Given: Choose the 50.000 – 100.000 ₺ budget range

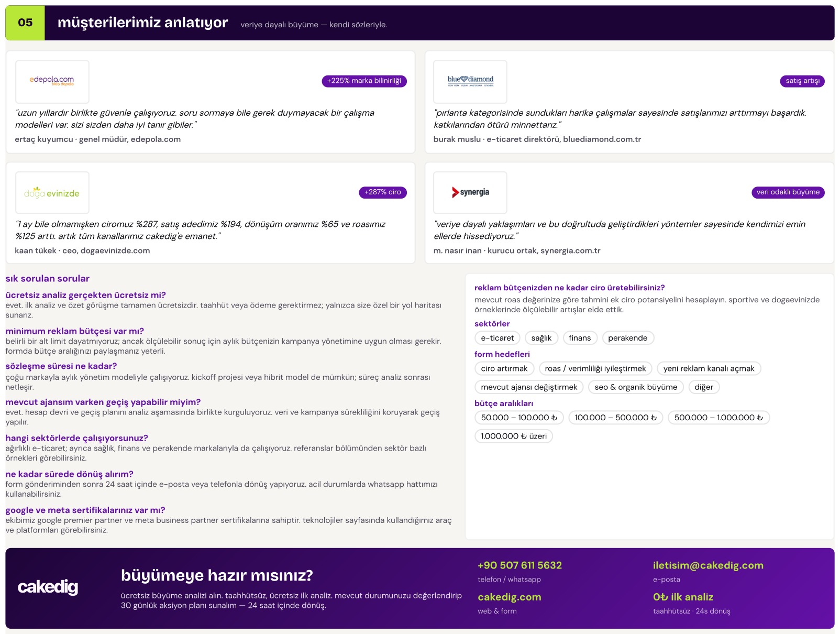Looking at the screenshot, I should pos(519,418).
